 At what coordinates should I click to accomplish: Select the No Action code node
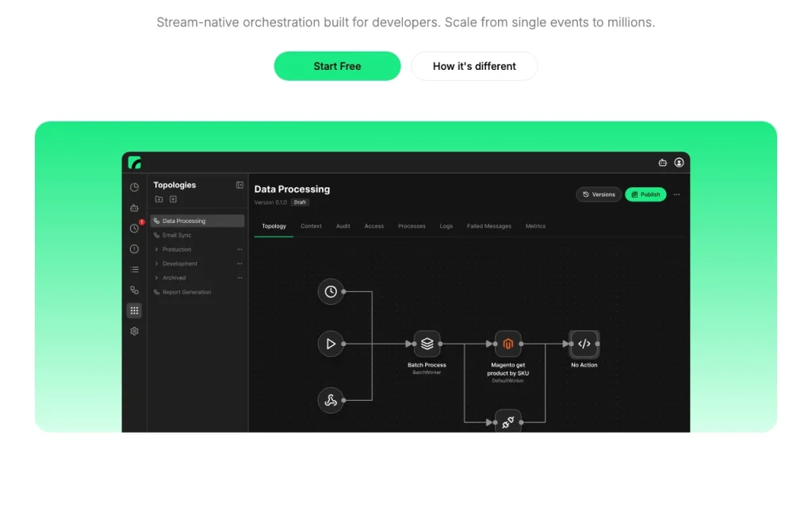tap(584, 344)
